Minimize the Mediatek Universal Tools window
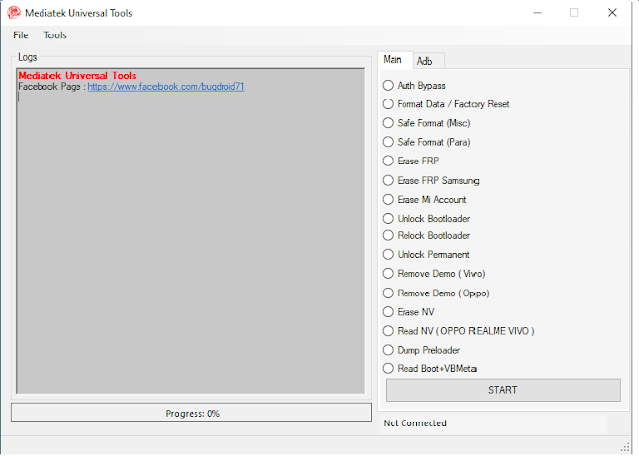Viewport: 639px width, 456px height. [x=538, y=13]
